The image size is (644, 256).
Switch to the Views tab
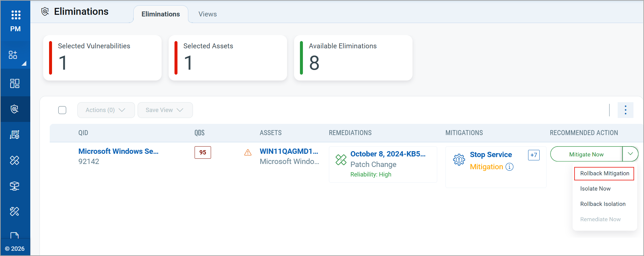coord(207,14)
